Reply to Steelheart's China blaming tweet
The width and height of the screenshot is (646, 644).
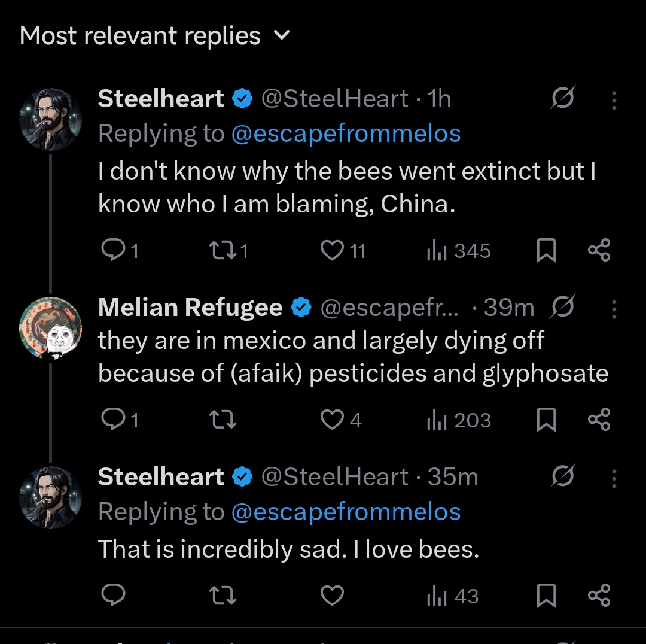pos(112,250)
